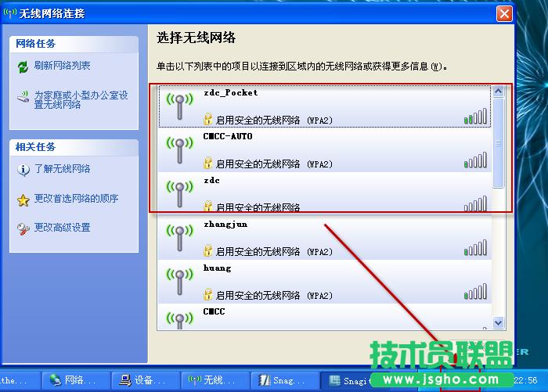
Task: Open the 设备 taskbar button
Action: click(x=146, y=380)
